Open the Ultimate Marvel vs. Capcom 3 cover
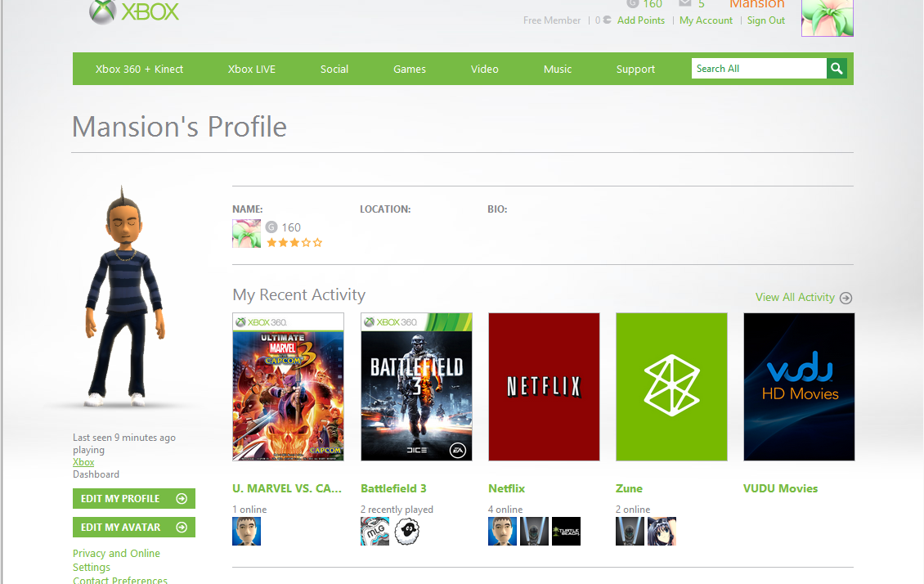924x584 pixels. (288, 387)
